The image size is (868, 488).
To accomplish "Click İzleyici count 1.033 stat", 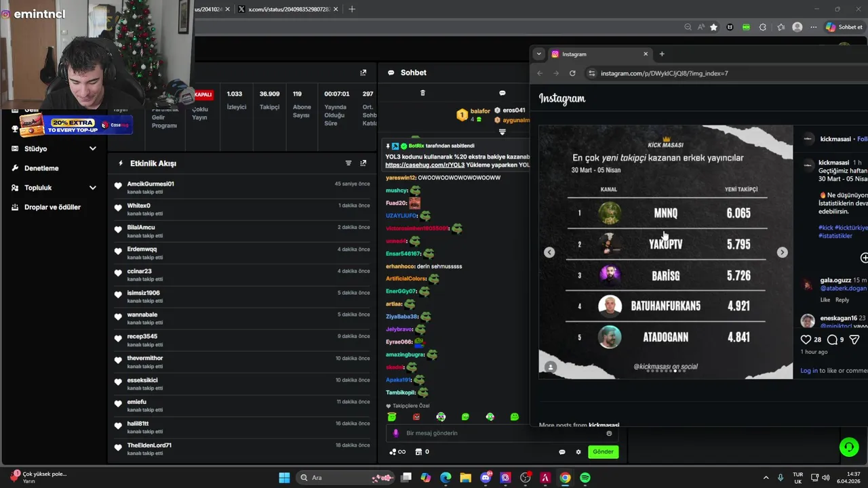I will click(x=236, y=100).
